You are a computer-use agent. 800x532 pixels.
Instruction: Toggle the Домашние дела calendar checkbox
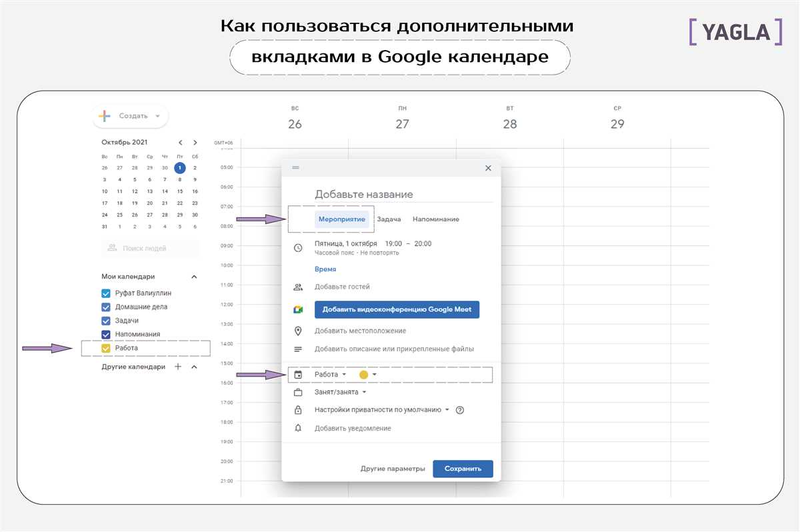point(105,307)
